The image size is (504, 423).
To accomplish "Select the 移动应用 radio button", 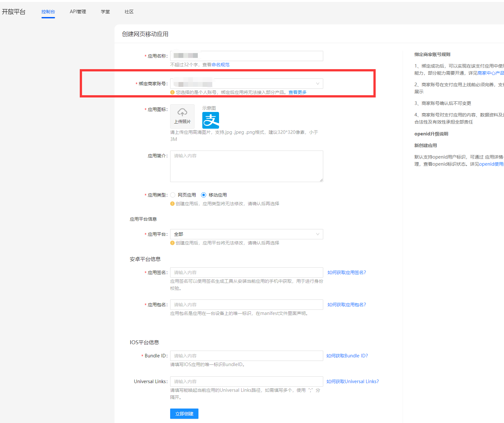I will point(204,195).
